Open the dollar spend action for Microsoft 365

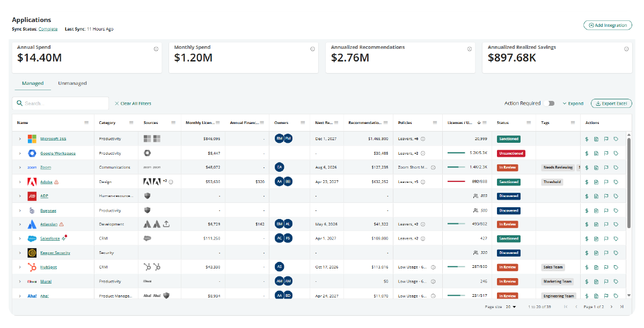(x=587, y=139)
